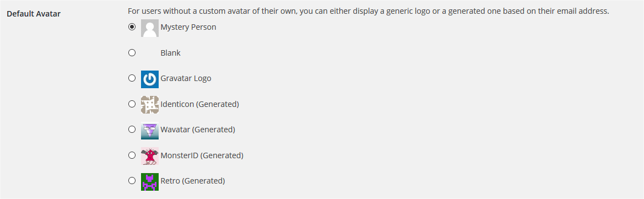Click the purple Wavatar face image

pos(149,130)
